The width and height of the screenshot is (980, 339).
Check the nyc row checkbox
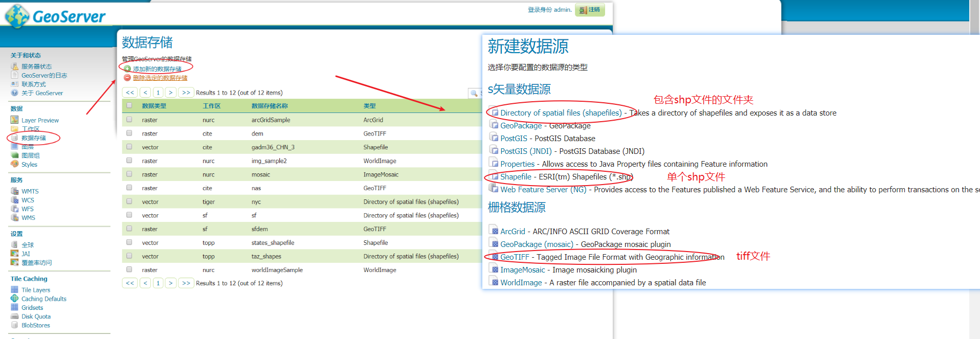pyautogui.click(x=129, y=201)
